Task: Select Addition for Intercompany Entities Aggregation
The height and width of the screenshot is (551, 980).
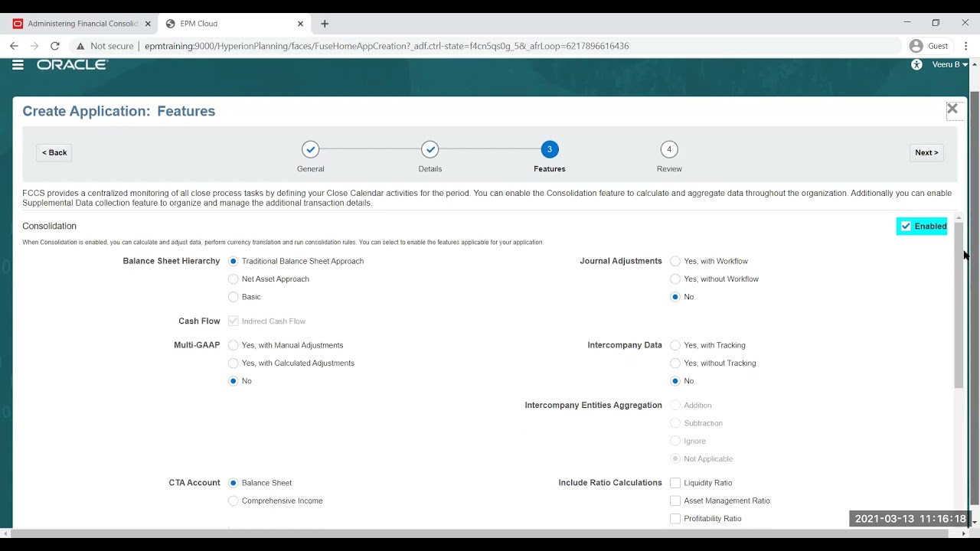Action: click(675, 406)
